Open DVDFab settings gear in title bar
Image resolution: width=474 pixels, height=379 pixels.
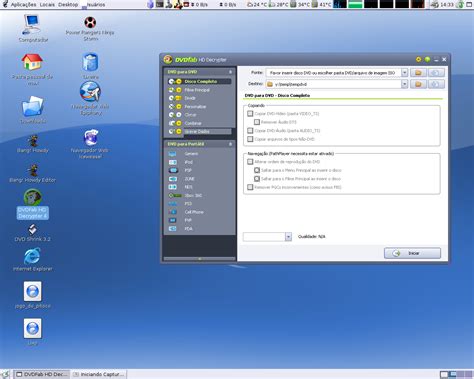tap(418, 59)
